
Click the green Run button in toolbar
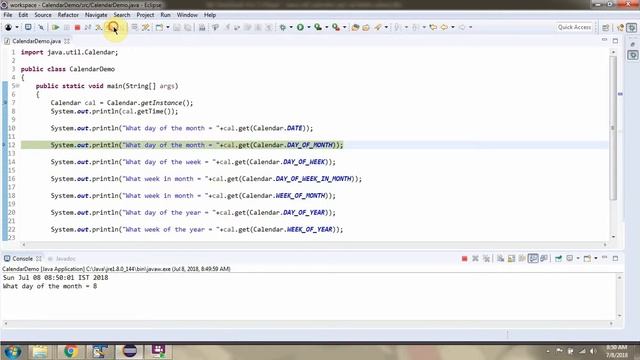(x=300, y=27)
